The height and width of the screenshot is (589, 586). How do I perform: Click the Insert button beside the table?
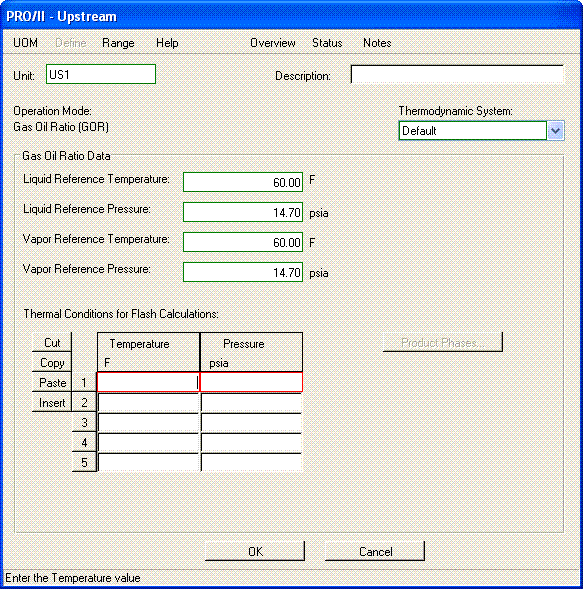(52, 402)
